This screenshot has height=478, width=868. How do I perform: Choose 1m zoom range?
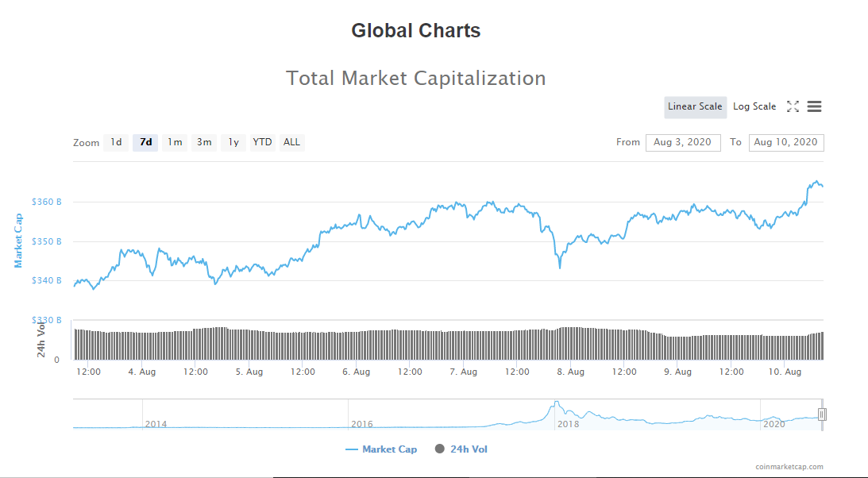175,142
